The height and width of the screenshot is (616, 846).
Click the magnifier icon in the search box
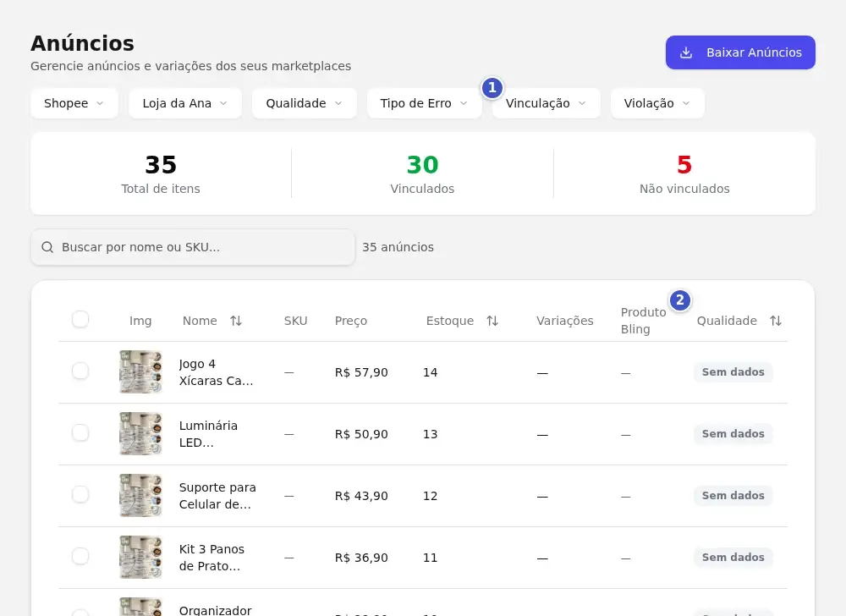(47, 247)
